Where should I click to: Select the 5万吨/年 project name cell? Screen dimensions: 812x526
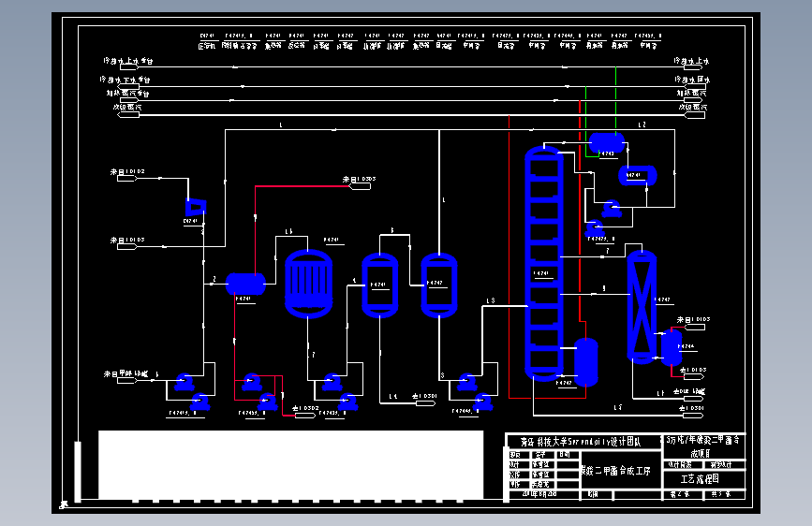[703, 446]
